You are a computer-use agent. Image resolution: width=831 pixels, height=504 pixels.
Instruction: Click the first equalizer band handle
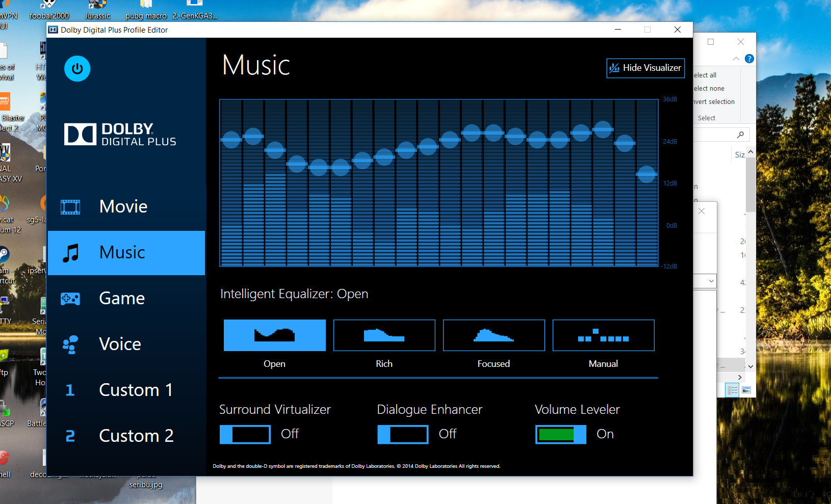point(231,139)
